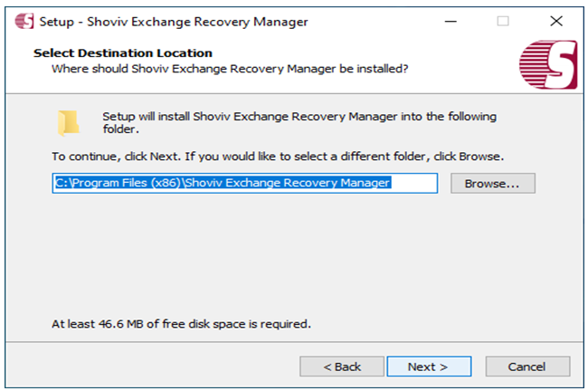Minimize the Setup window
The width and height of the screenshot is (588, 391).
[450, 22]
